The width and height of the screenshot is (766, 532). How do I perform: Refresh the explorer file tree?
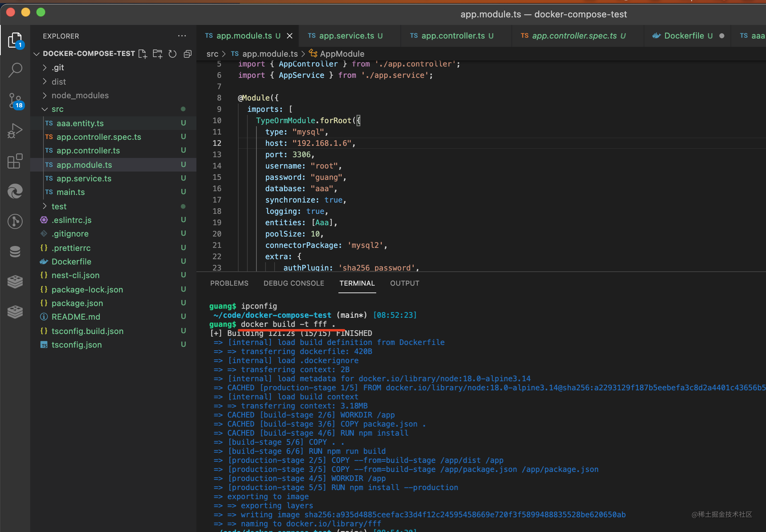(173, 54)
